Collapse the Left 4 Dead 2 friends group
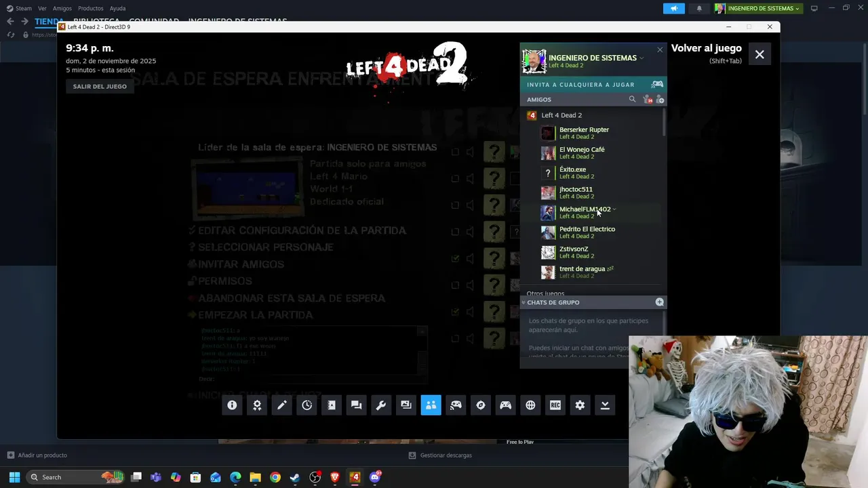This screenshot has height=488, width=868. pyautogui.click(x=561, y=115)
